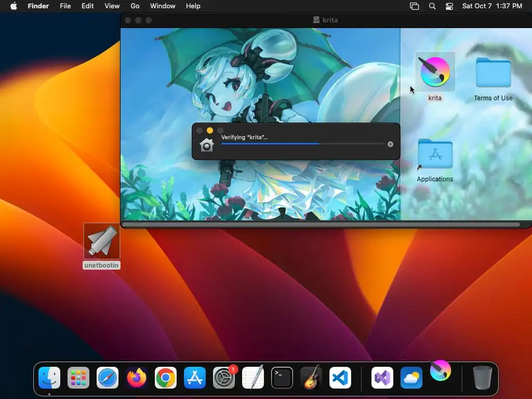Open the cloud weather app in Dock

click(411, 378)
